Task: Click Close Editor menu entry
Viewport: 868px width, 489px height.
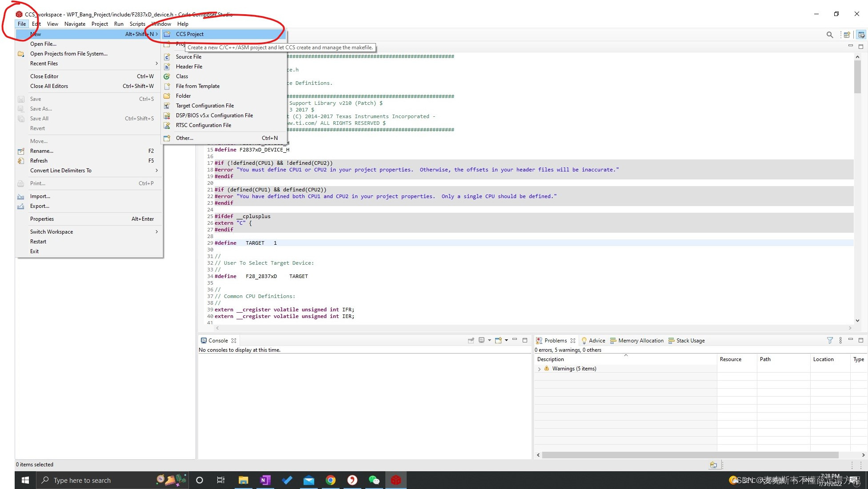Action: (x=89, y=76)
